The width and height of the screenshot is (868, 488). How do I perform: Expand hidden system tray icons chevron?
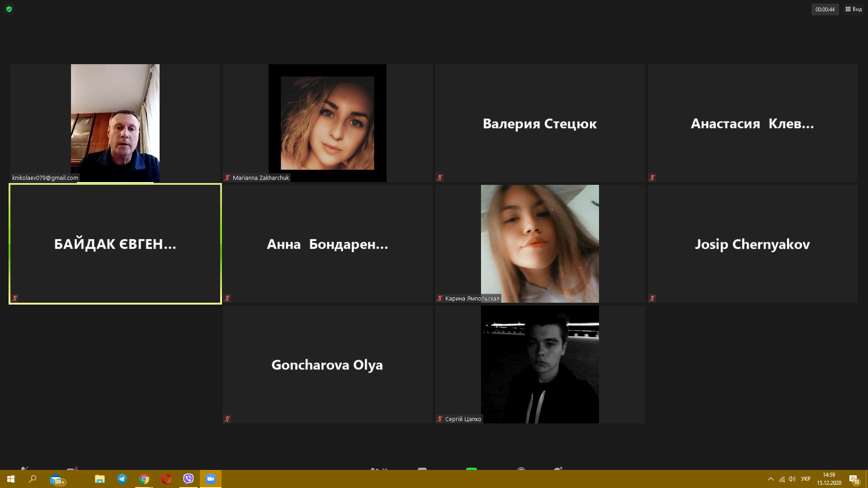(770, 479)
